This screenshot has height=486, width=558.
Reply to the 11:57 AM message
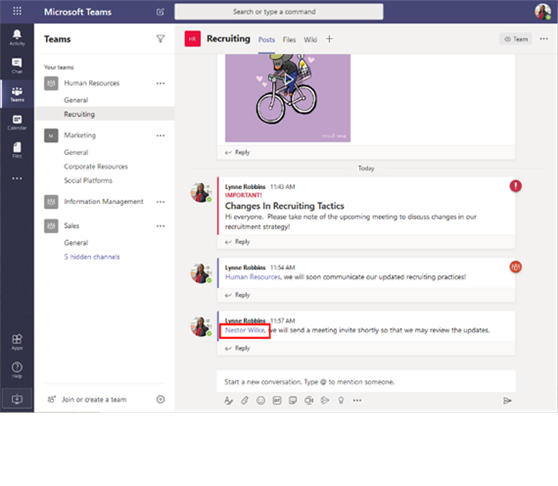237,348
